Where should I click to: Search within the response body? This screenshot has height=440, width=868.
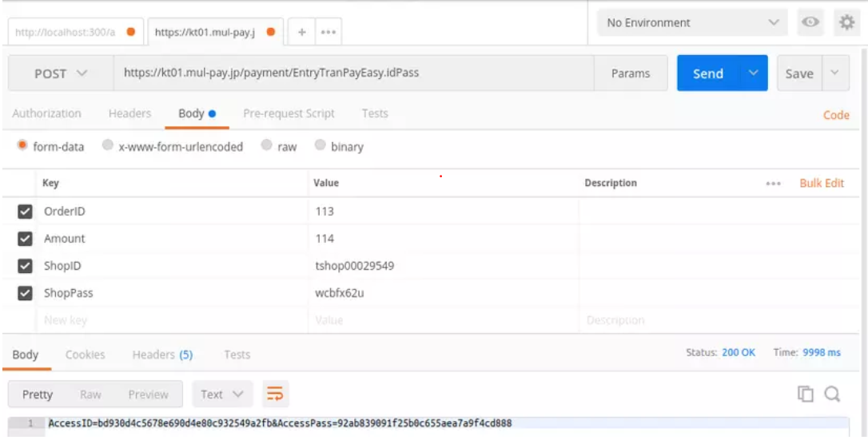point(832,394)
